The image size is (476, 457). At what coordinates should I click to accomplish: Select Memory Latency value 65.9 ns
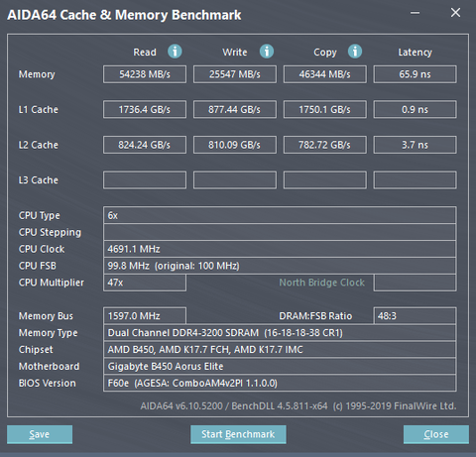pyautogui.click(x=415, y=74)
